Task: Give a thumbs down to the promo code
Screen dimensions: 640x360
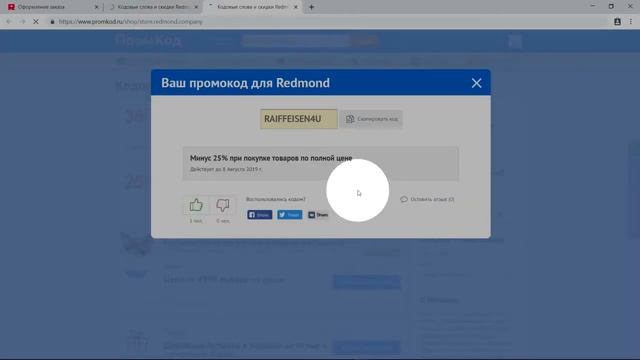Action: coord(223,205)
